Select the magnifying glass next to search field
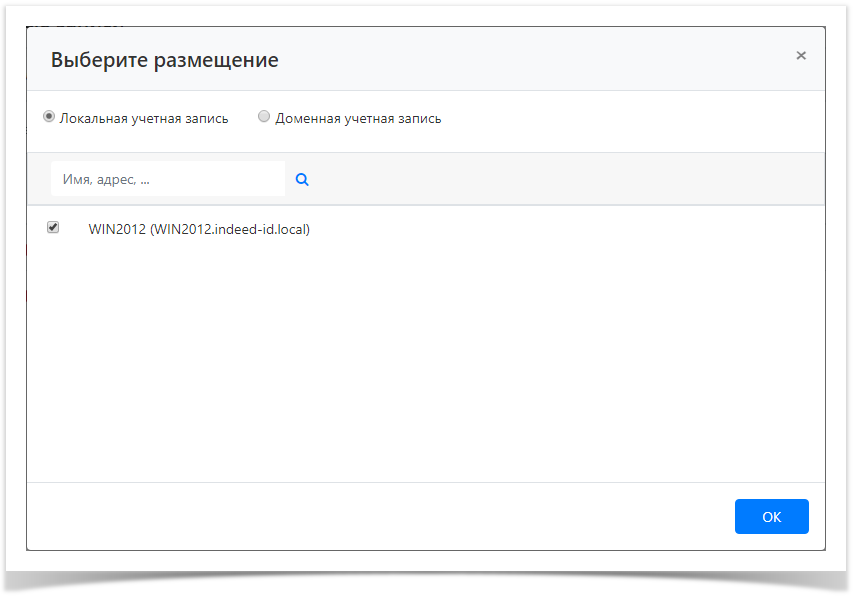Viewport: 860px width, 600px height. tap(301, 178)
